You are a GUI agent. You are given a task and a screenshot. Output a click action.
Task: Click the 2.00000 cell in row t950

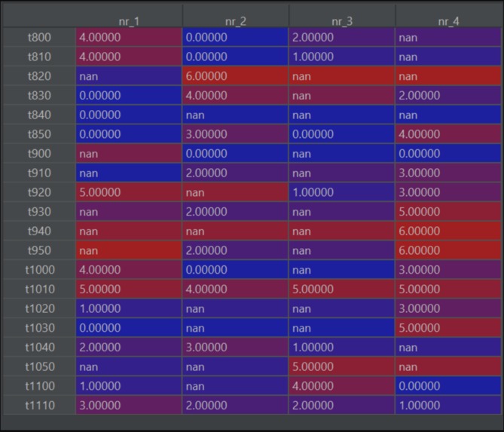coord(235,250)
